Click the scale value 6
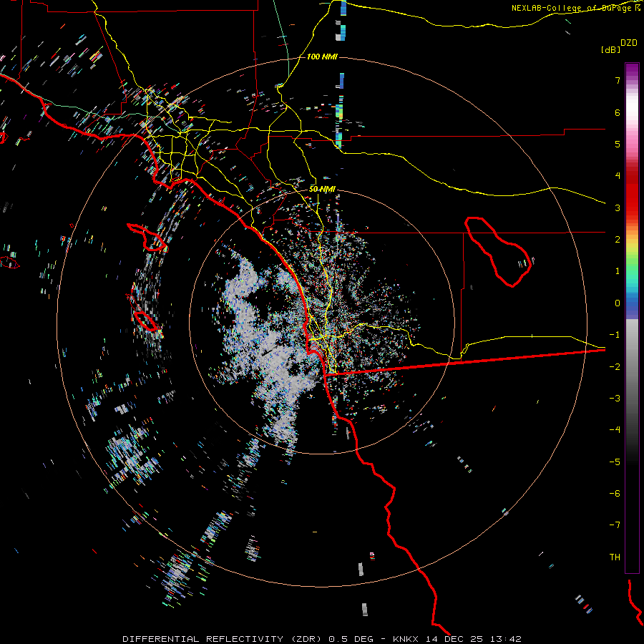This screenshot has height=644, width=644. pyautogui.click(x=618, y=112)
